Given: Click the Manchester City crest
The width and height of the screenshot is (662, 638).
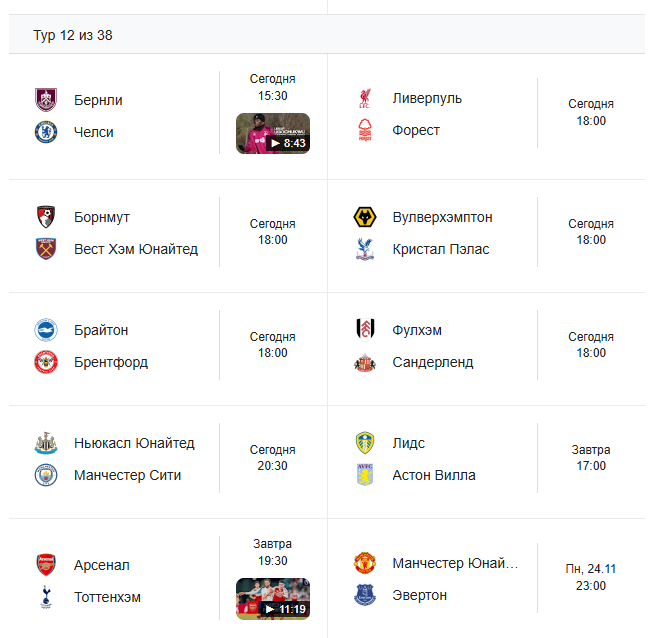Looking at the screenshot, I should [46, 475].
